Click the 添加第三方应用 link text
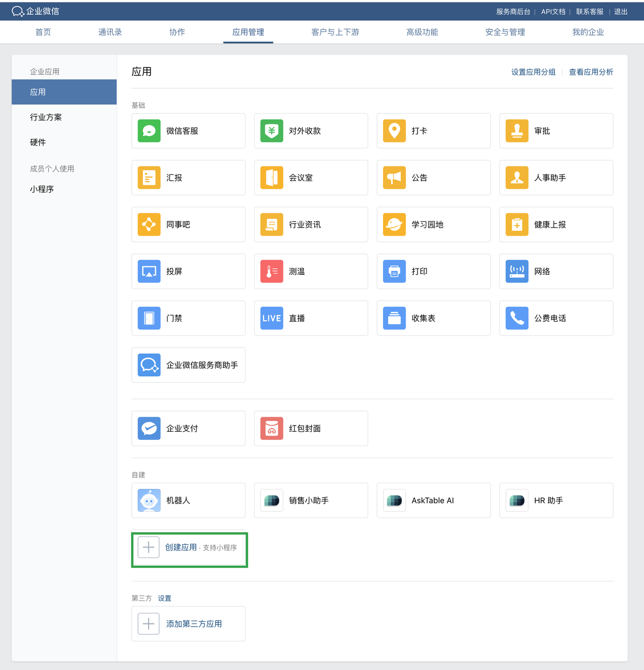Viewport: 644px width, 670px height. (x=194, y=624)
